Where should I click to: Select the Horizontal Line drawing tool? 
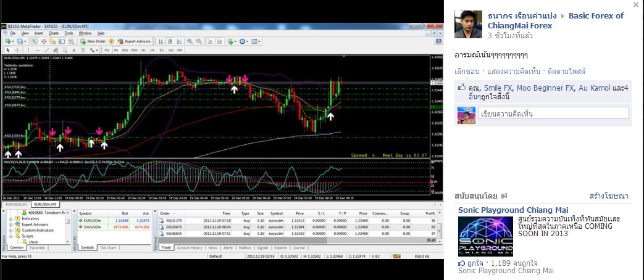[x=38, y=50]
